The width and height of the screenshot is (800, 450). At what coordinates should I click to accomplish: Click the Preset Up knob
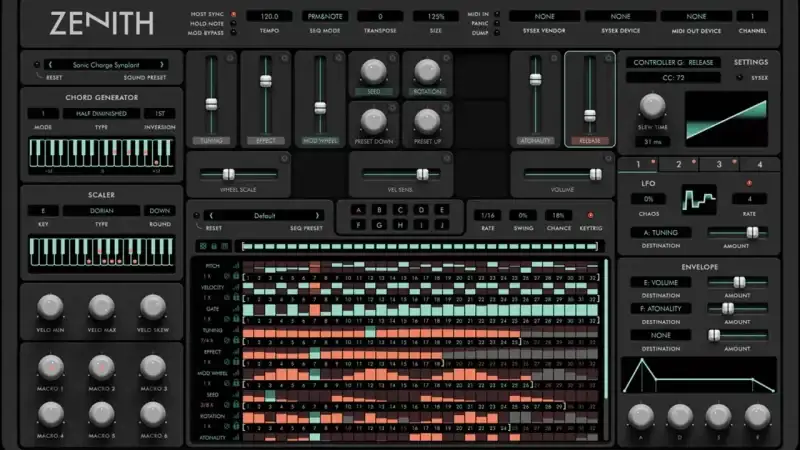pyautogui.click(x=427, y=121)
